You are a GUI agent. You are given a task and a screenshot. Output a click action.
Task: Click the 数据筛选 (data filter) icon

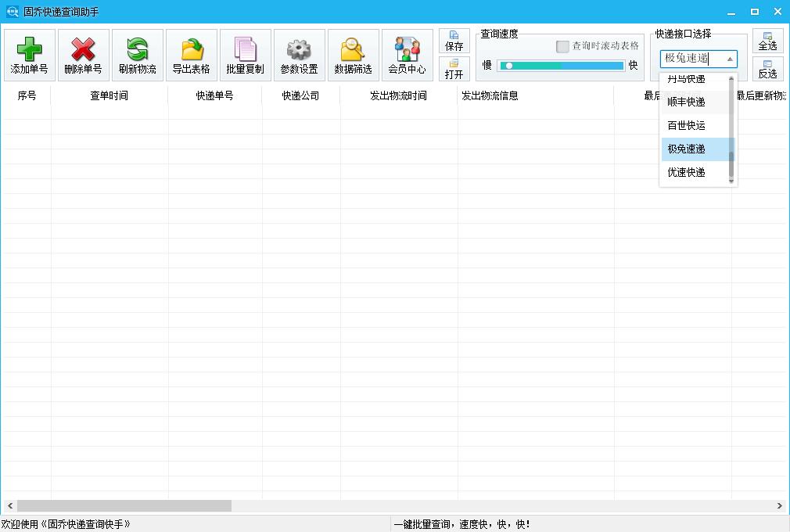[x=353, y=55]
